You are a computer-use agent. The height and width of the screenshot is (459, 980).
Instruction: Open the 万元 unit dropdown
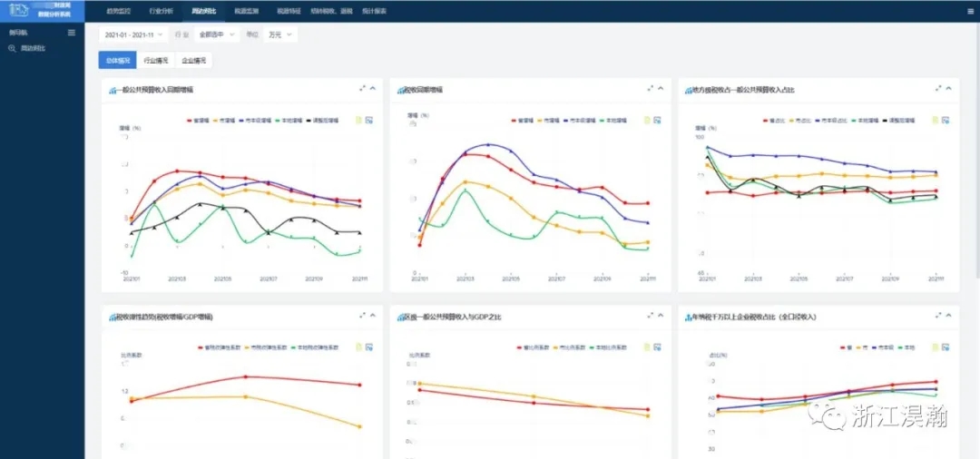coord(278,34)
